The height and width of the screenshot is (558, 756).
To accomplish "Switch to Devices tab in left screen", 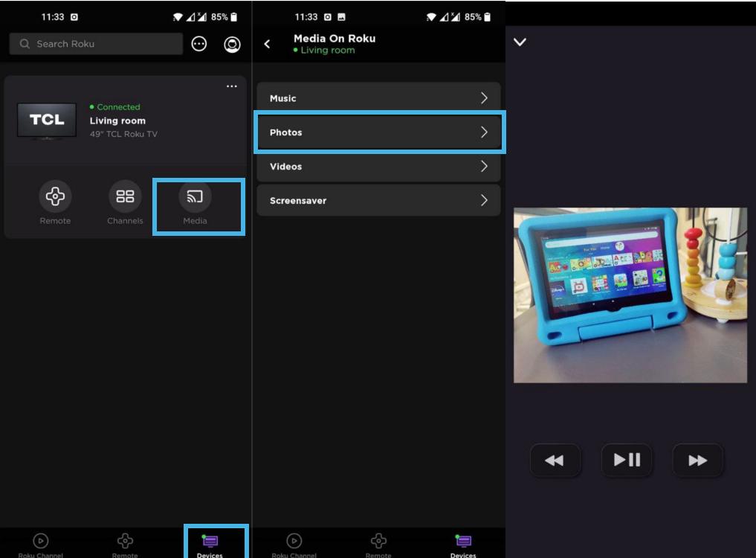I will [210, 545].
